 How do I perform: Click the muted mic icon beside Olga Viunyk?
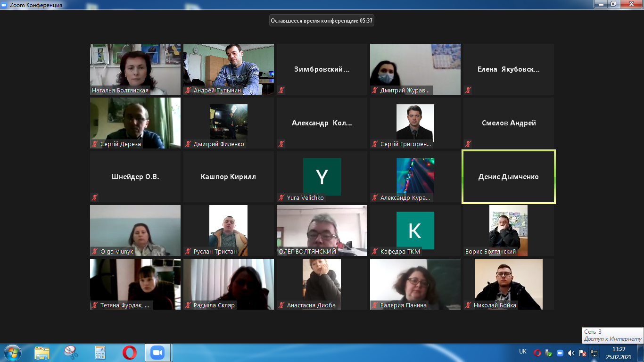point(95,251)
